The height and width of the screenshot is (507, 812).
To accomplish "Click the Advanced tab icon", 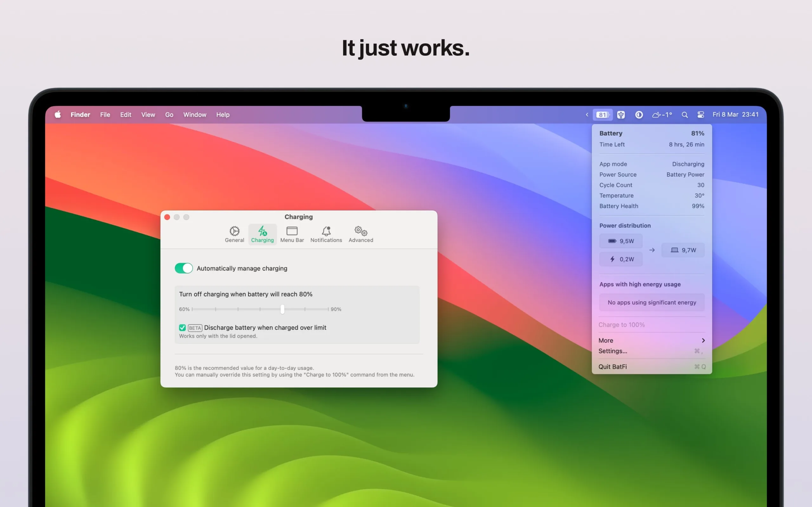I will coord(360,231).
